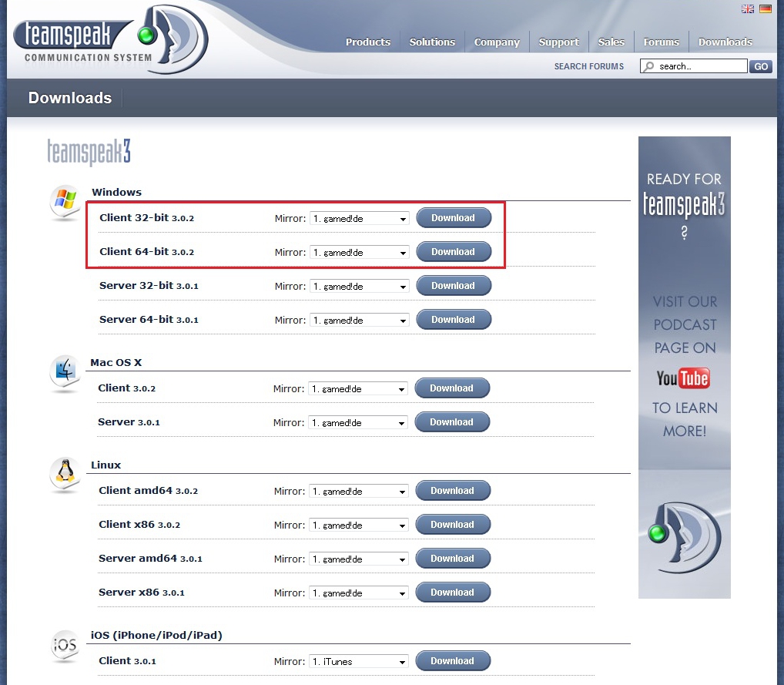Click the Downloads page title

click(70, 98)
